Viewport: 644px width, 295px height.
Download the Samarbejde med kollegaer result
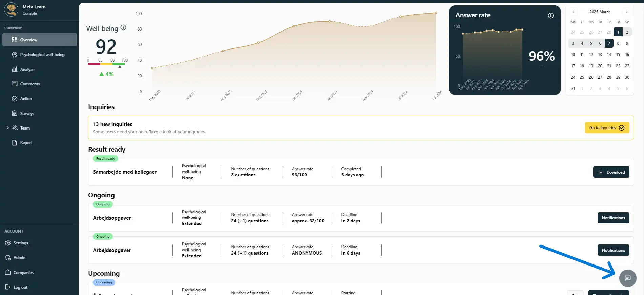point(611,172)
